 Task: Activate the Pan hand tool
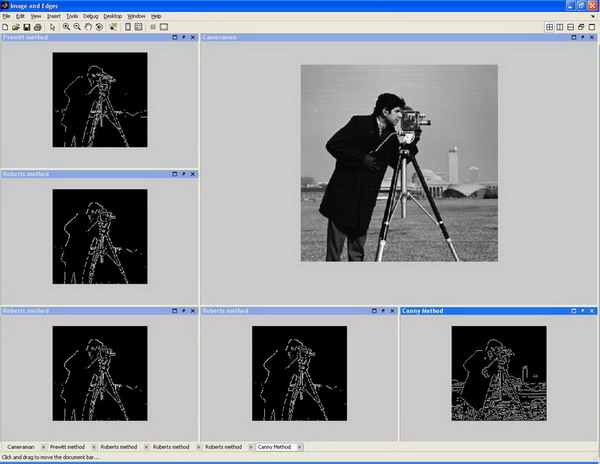click(x=88, y=27)
